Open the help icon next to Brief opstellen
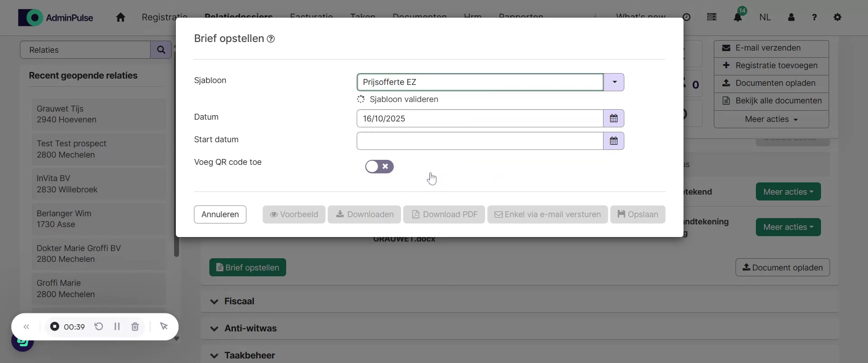868x363 pixels. click(271, 39)
